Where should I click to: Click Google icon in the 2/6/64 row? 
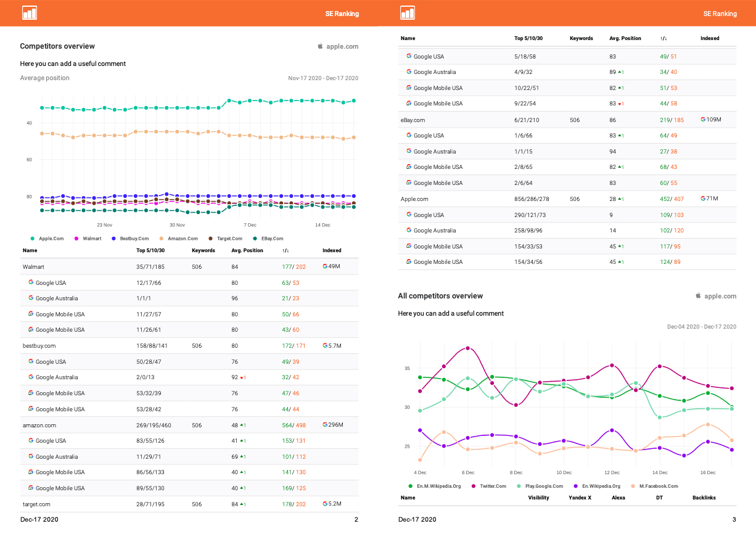click(x=409, y=183)
